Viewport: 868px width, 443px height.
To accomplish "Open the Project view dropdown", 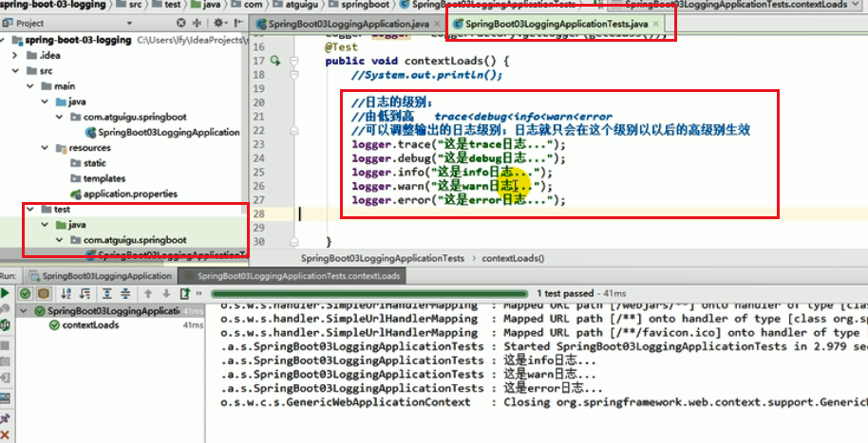I will [x=129, y=23].
